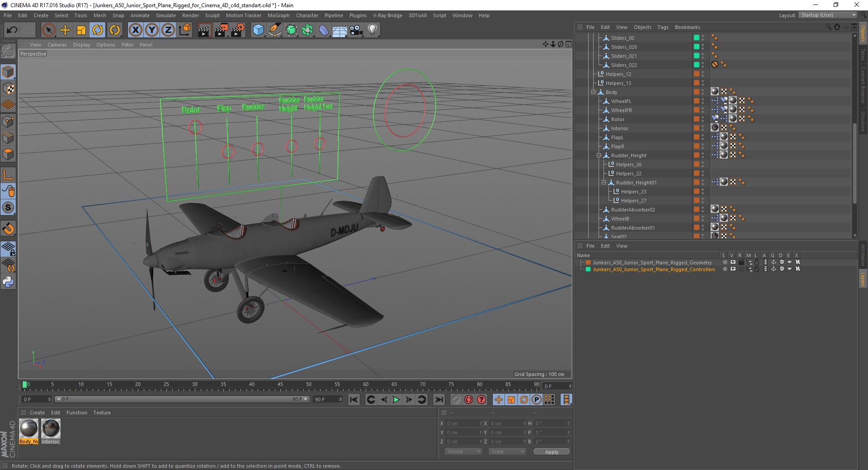
Task: Open the material manager Texture menu
Action: point(102,413)
